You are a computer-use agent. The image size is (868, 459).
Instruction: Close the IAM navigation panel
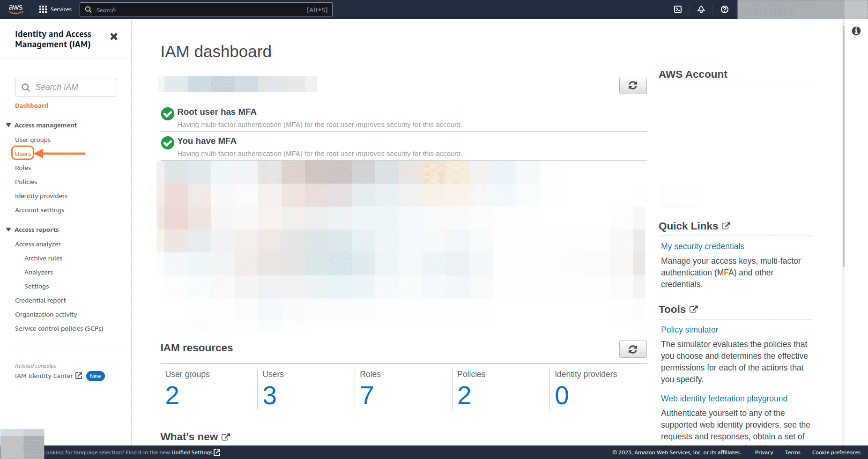(114, 37)
